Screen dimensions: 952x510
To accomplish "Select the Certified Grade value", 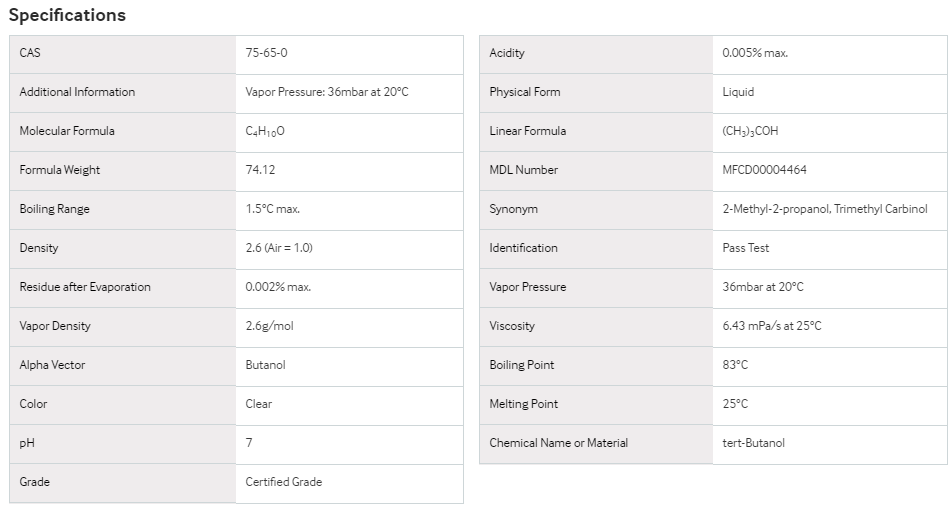I will click(284, 482).
